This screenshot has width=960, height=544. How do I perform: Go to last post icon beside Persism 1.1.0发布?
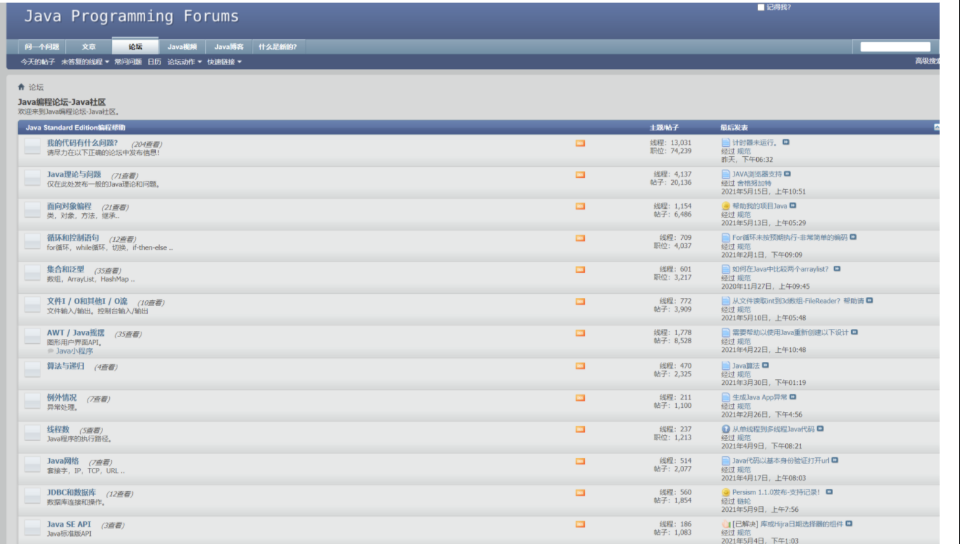[829, 492]
